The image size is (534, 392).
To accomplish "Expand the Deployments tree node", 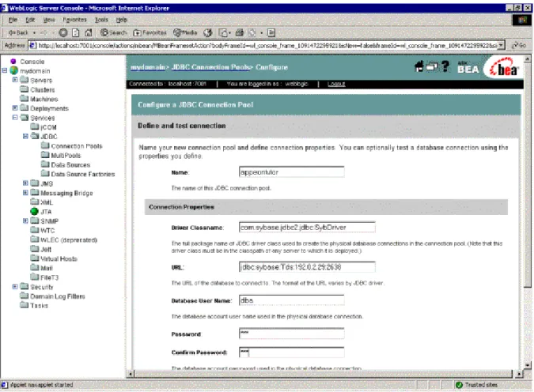I will coord(15,107).
